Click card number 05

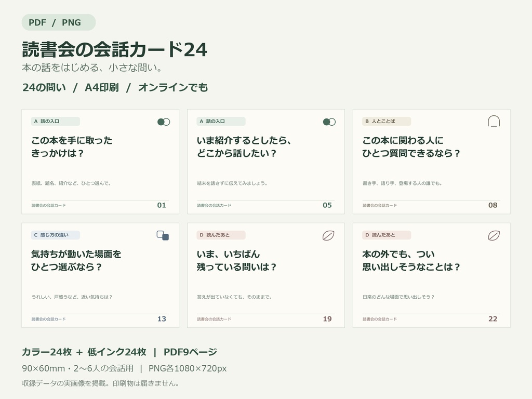[x=327, y=205]
